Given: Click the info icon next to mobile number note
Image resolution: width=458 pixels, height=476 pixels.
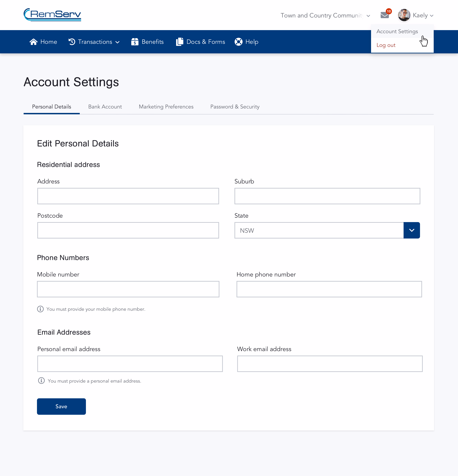Looking at the screenshot, I should tap(40, 309).
